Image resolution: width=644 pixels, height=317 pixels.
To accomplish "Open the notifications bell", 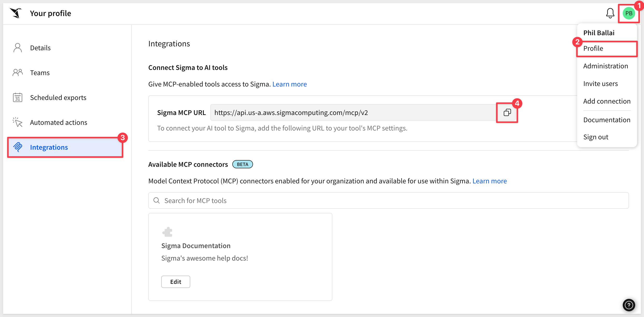I will 610,13.
